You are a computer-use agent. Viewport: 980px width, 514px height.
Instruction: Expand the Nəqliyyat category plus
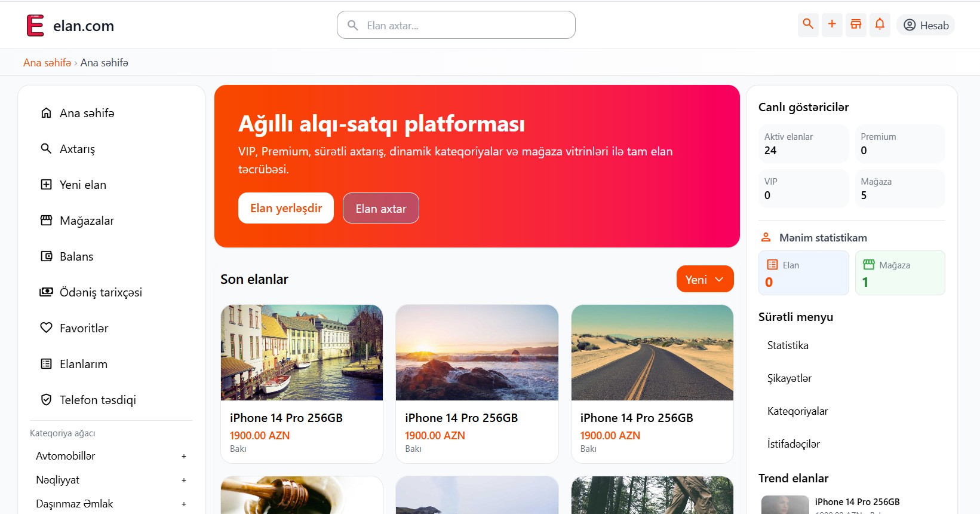coord(183,481)
